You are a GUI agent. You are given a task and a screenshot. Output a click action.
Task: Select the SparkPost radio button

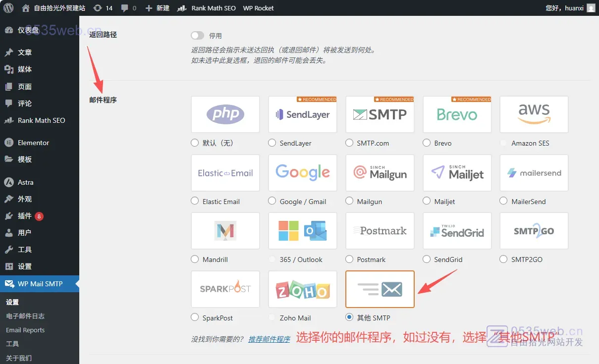click(x=195, y=317)
